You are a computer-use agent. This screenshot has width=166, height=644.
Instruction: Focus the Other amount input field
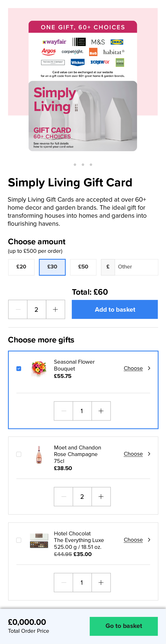point(136,267)
